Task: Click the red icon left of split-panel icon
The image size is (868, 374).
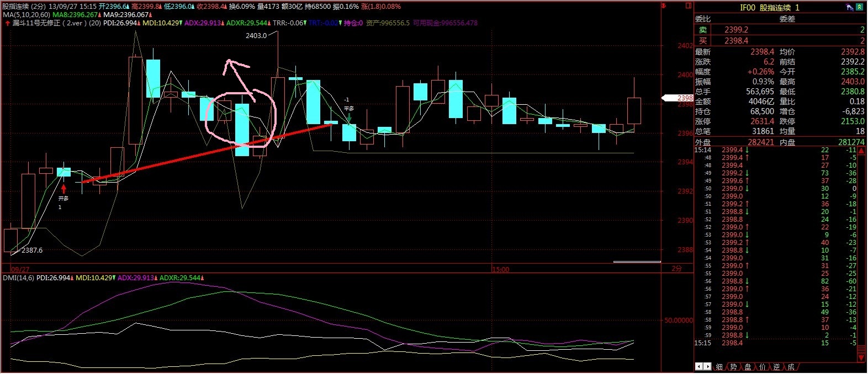Action: click(x=664, y=6)
